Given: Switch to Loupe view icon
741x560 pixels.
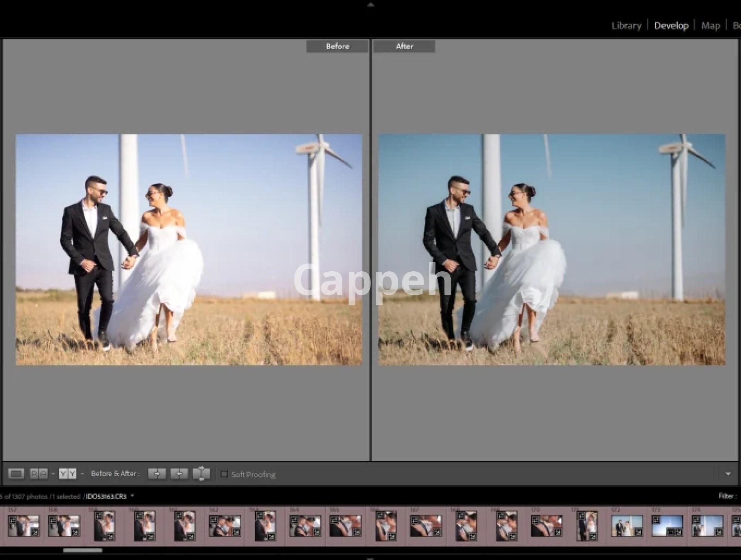Looking at the screenshot, I should [16, 474].
